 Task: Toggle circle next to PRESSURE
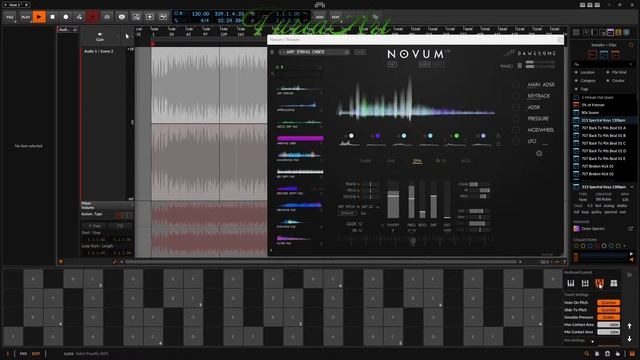coord(516,118)
